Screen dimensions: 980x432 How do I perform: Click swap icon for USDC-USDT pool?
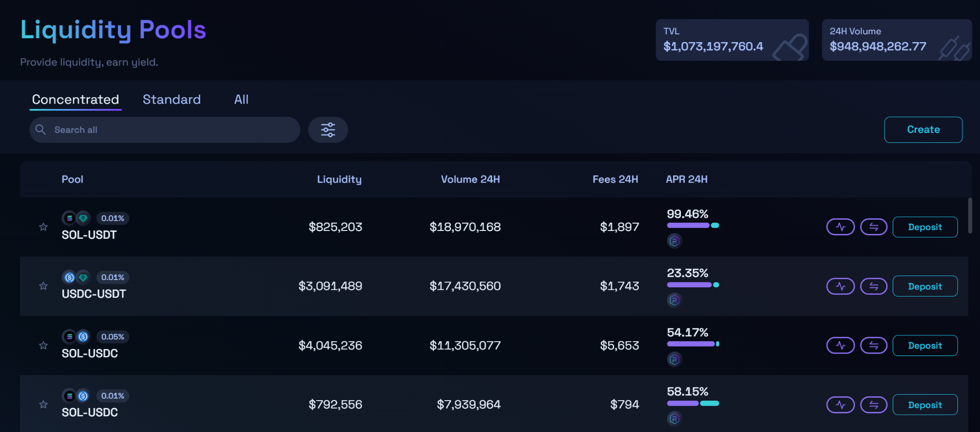[x=874, y=286]
